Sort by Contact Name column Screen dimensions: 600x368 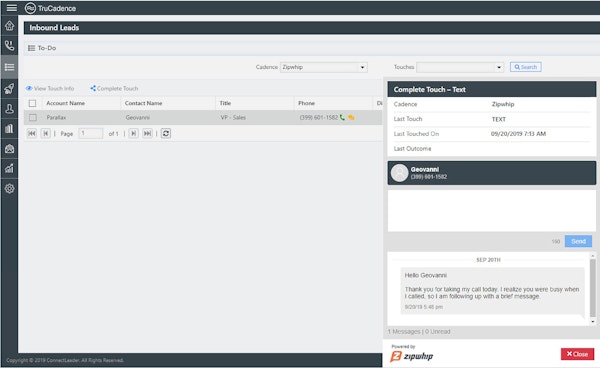(x=143, y=103)
